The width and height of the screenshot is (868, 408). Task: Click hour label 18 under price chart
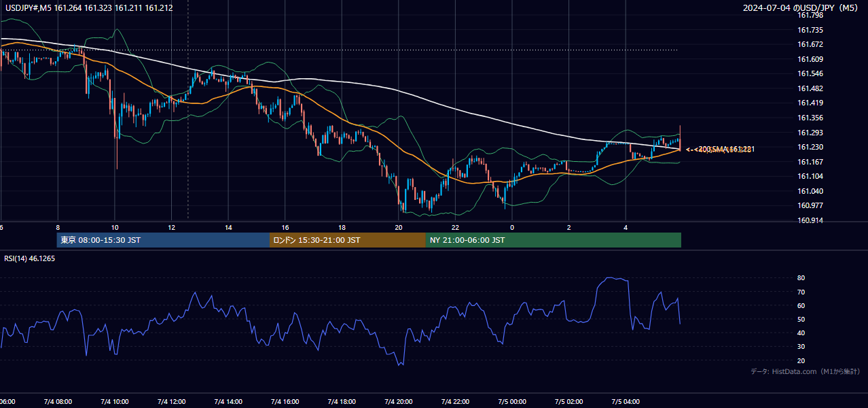pos(342,227)
